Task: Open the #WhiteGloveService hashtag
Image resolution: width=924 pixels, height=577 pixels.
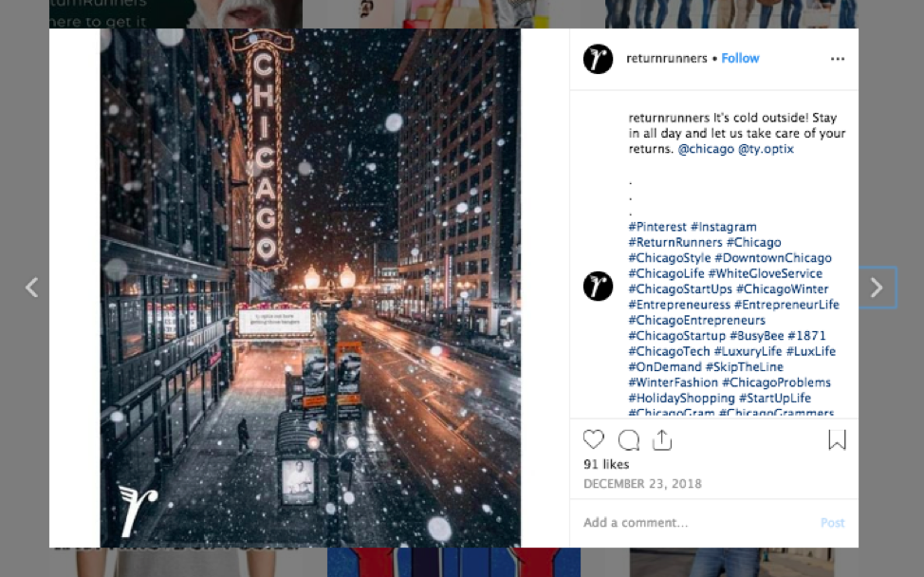Action: 765,273
